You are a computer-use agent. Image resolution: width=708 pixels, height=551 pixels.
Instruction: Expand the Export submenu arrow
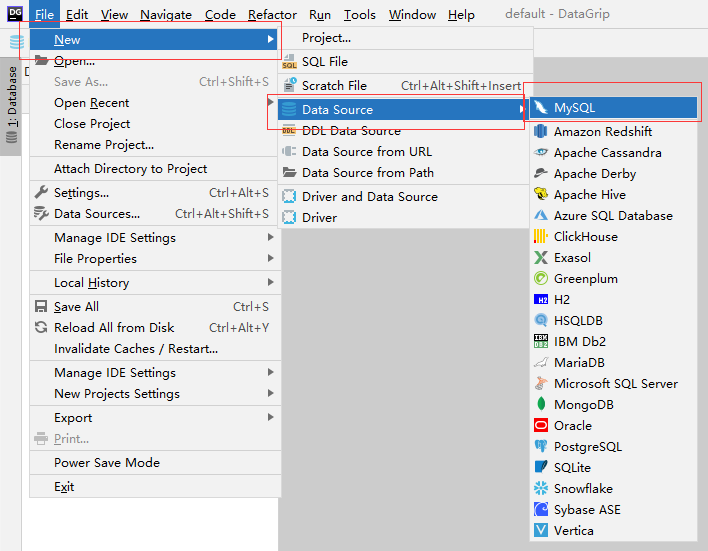(270, 417)
